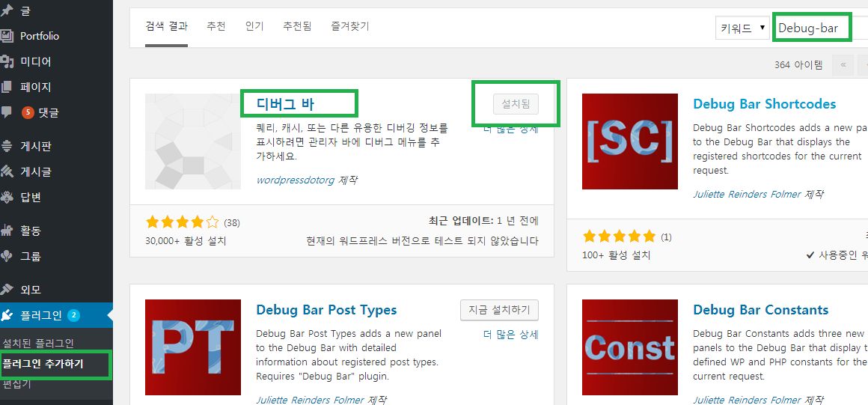Click the PT Post Types thumbnail
Image resolution: width=868 pixels, height=405 pixels.
pyautogui.click(x=192, y=347)
